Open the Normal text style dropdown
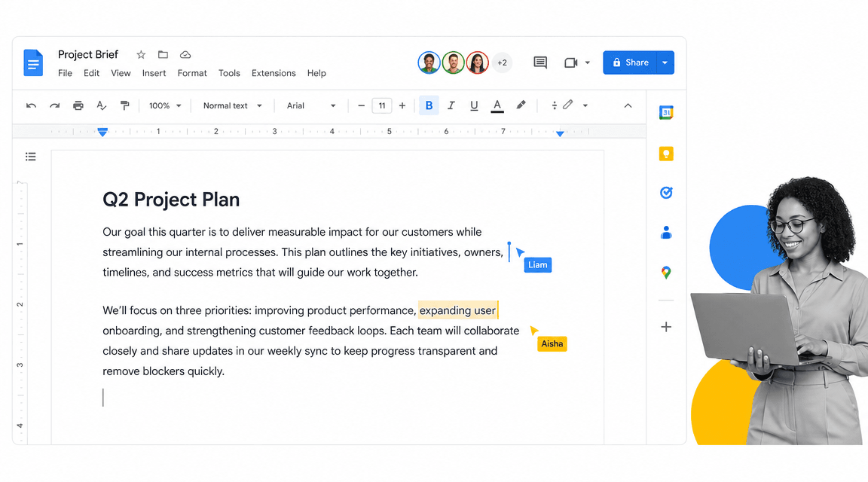This screenshot has height=482, width=868. pos(232,105)
